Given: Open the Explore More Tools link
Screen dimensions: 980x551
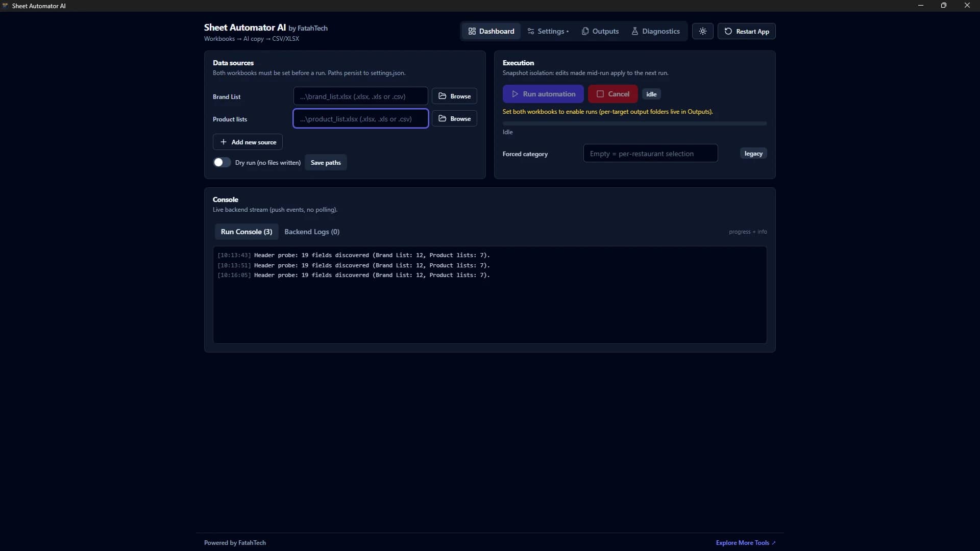Looking at the screenshot, I should click(745, 542).
